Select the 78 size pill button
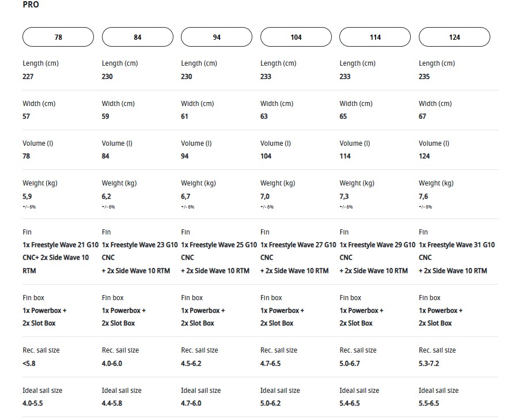Screen dimensions: 507x420 pyautogui.click(x=58, y=37)
